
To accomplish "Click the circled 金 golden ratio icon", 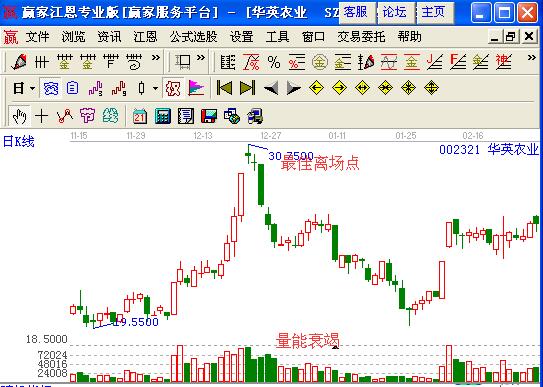I will coord(320,62).
